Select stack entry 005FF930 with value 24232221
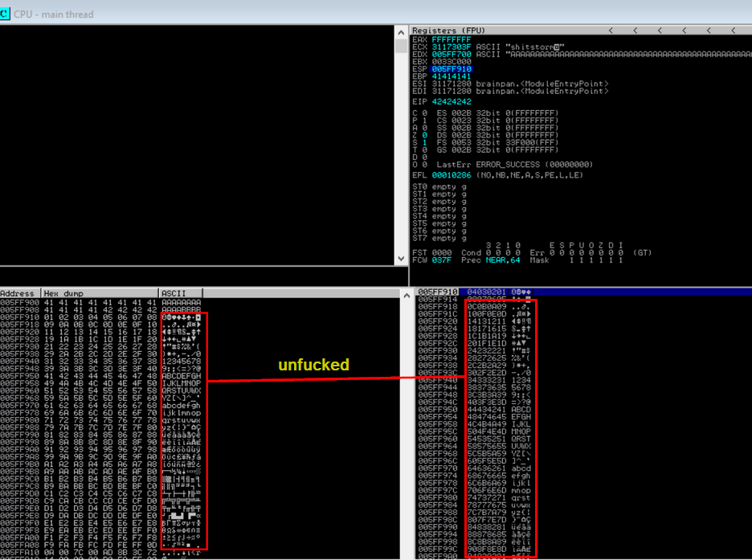 point(475,350)
